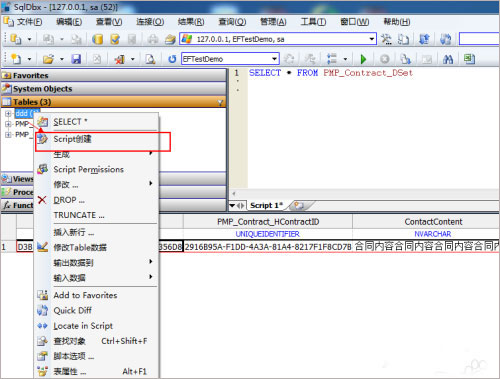Choose 查找对象 Ctrl+Shift+F menu entry
This screenshot has height=379, width=500.
(x=97, y=341)
